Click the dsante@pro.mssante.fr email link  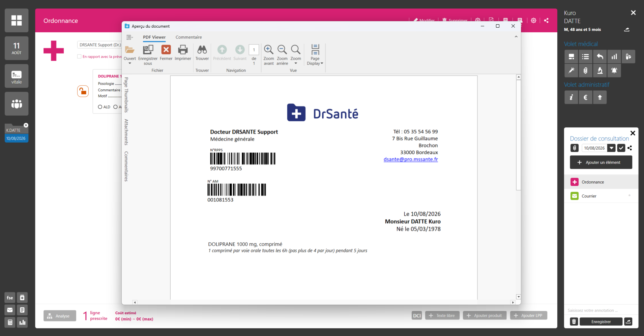[x=411, y=159]
